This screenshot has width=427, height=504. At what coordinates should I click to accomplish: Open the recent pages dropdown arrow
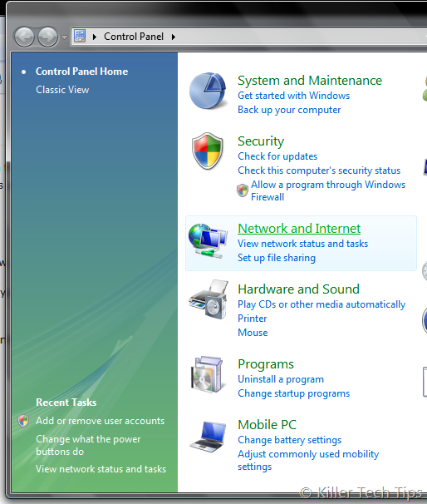pos(64,37)
